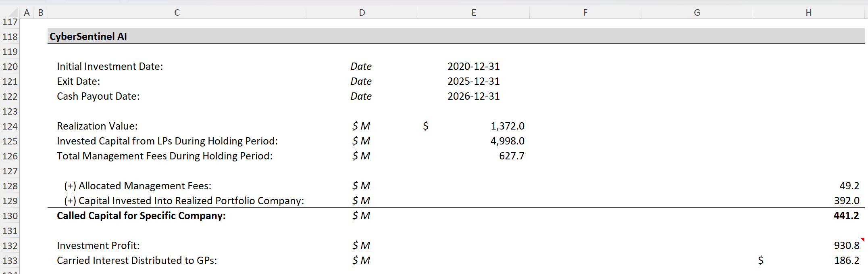The image size is (868, 274).
Task: Click the $ M unit for Called Capital
Action: click(x=361, y=215)
